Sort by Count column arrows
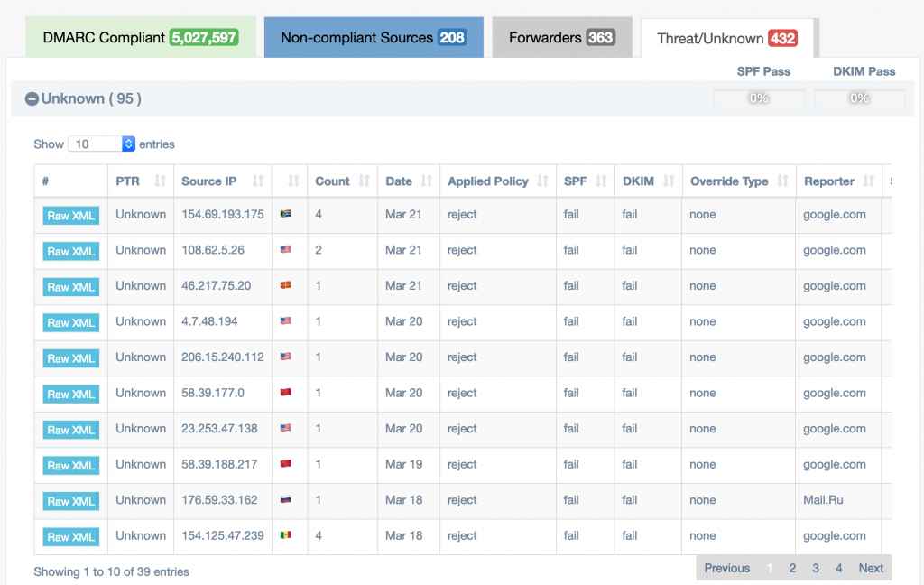 [365, 181]
